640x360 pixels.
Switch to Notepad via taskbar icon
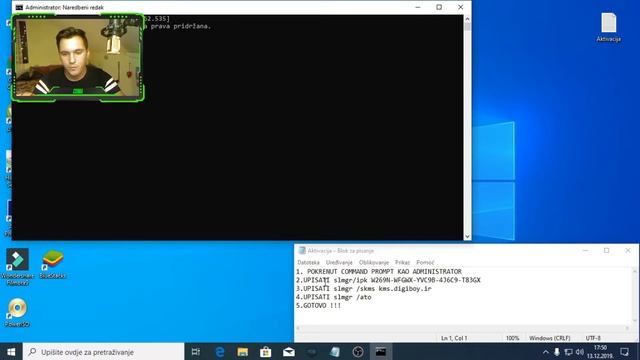coord(335,352)
